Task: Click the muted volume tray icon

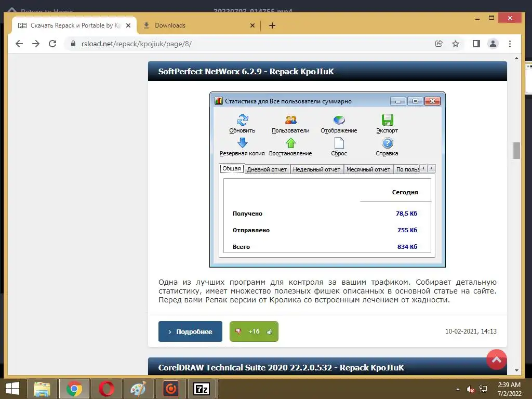Action: pyautogui.click(x=470, y=389)
